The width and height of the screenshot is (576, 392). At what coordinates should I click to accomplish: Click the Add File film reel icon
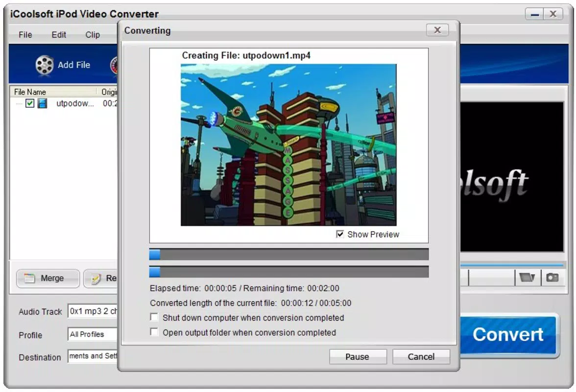tap(45, 65)
